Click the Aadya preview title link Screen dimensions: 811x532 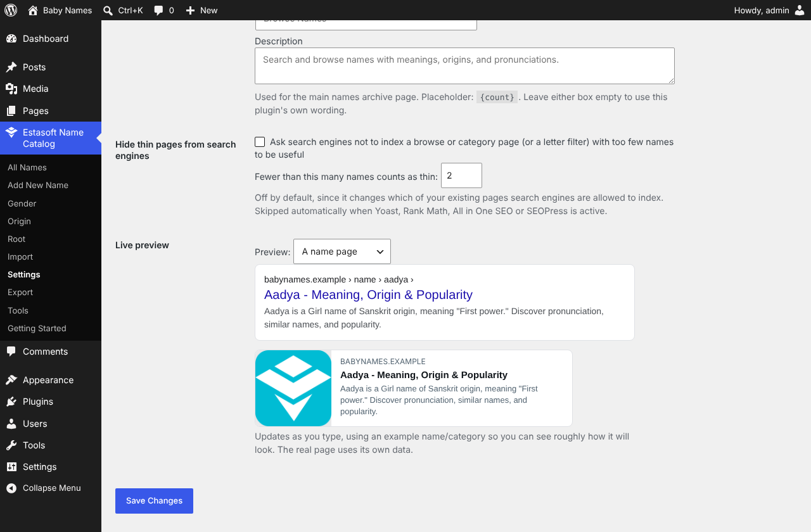[368, 294]
